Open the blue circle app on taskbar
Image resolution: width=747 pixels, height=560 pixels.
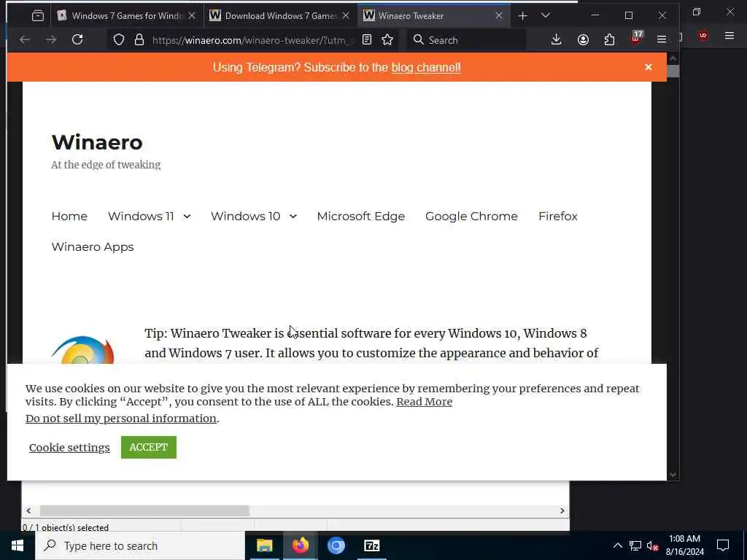336,545
